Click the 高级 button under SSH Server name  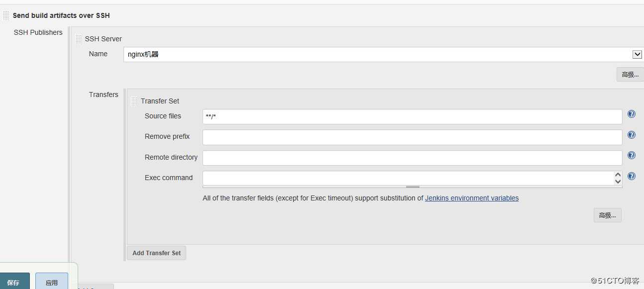click(x=630, y=75)
